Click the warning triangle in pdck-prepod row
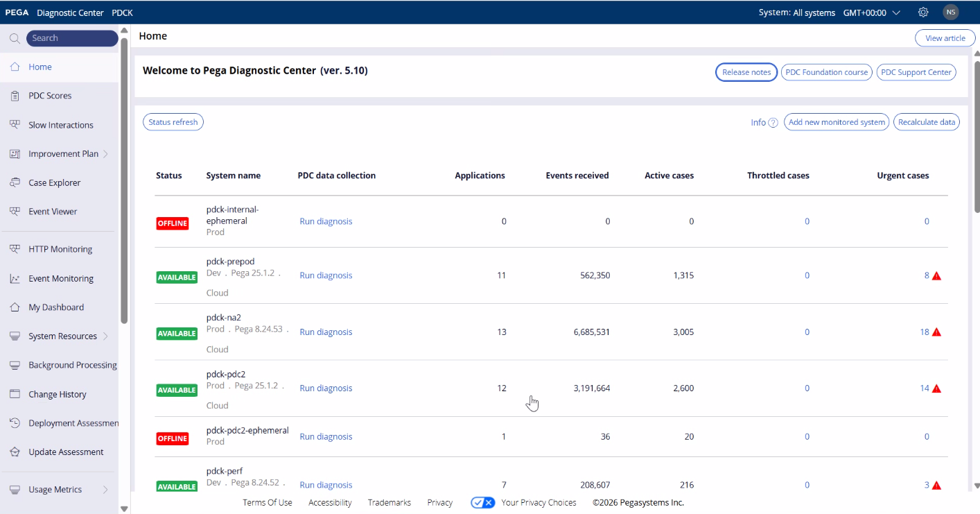 tap(936, 275)
